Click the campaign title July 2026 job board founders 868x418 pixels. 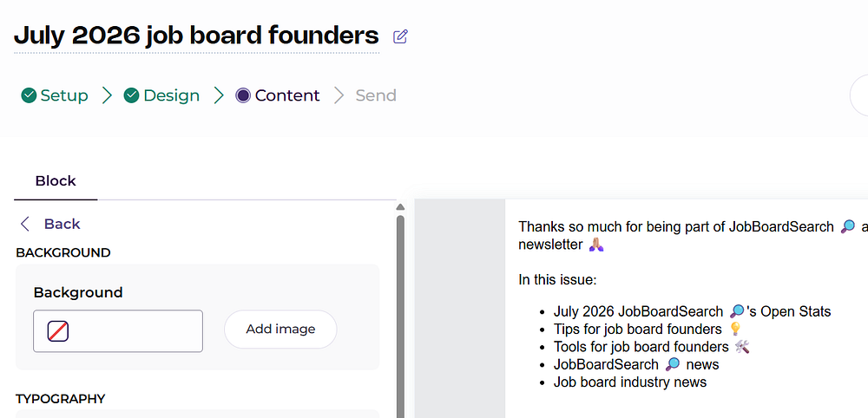(x=196, y=36)
